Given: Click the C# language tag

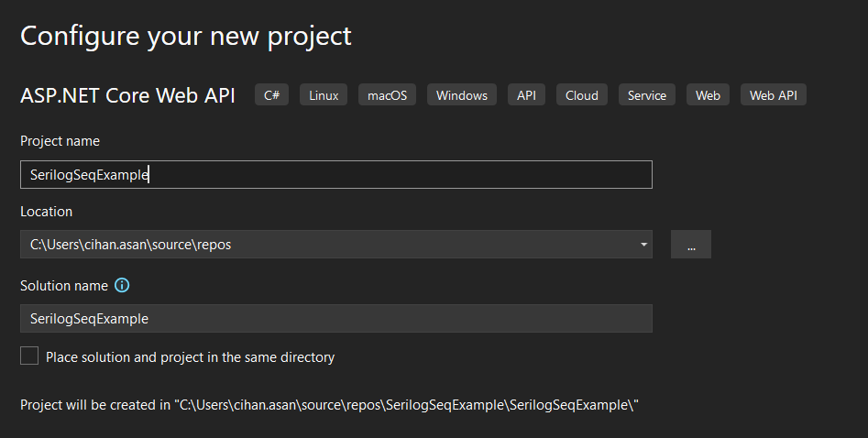Looking at the screenshot, I should (x=271, y=95).
